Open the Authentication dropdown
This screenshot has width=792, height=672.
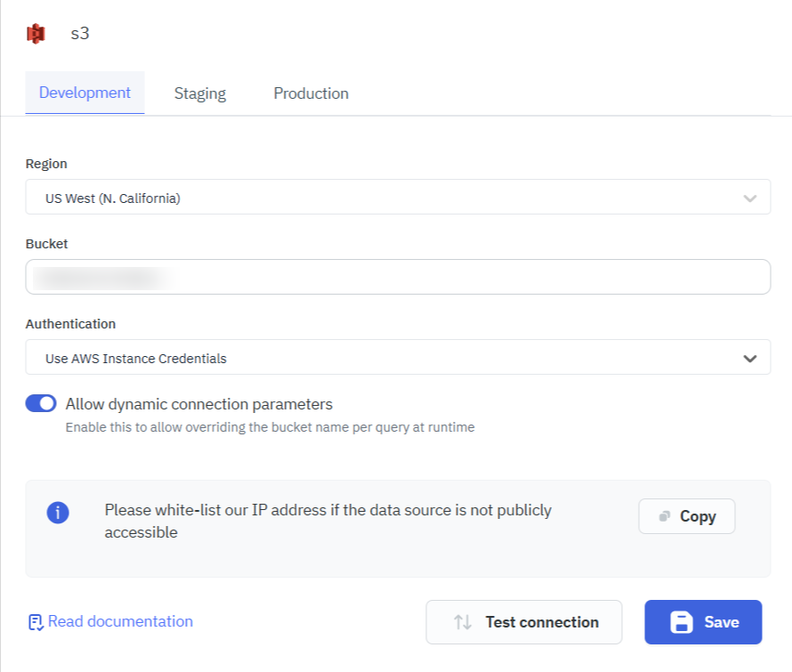398,357
